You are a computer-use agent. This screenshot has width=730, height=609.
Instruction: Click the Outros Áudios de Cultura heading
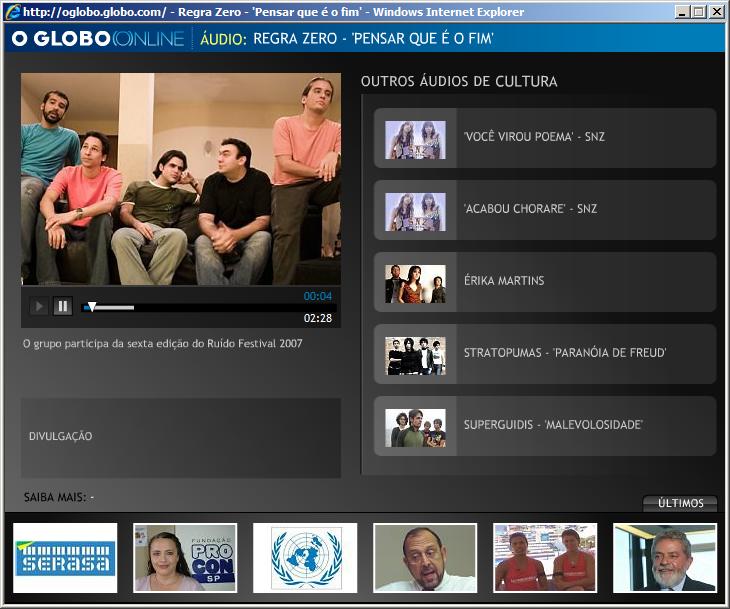click(x=459, y=81)
